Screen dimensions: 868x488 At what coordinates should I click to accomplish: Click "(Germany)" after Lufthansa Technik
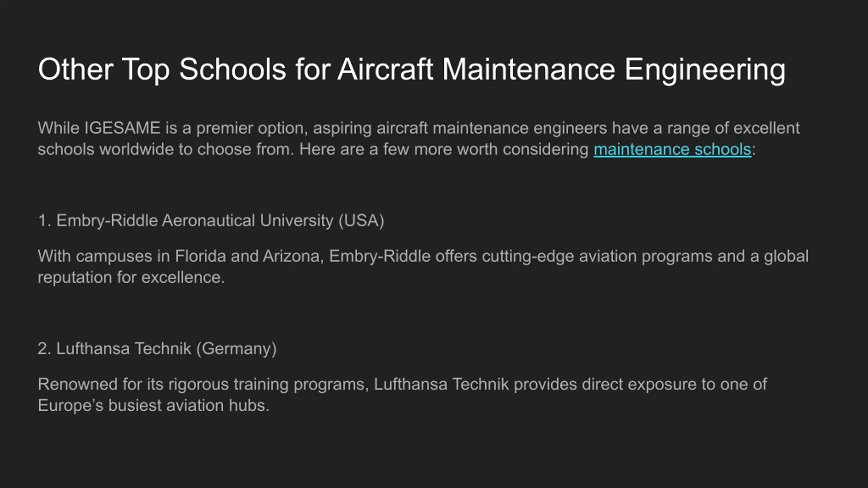pyautogui.click(x=237, y=349)
